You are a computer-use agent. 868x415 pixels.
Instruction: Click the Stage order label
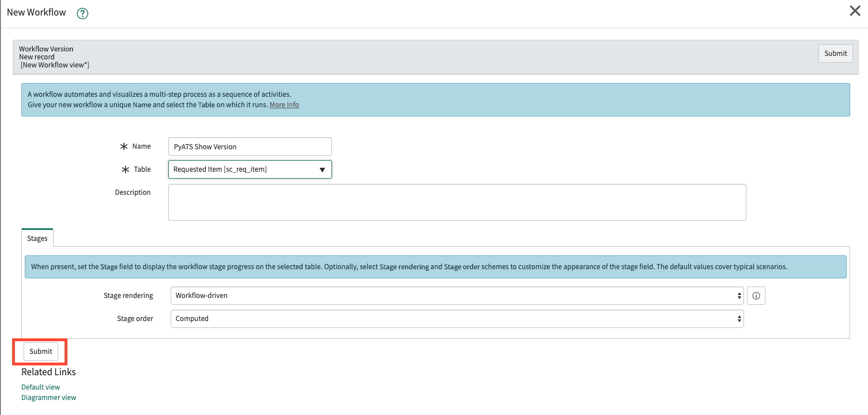[135, 319]
